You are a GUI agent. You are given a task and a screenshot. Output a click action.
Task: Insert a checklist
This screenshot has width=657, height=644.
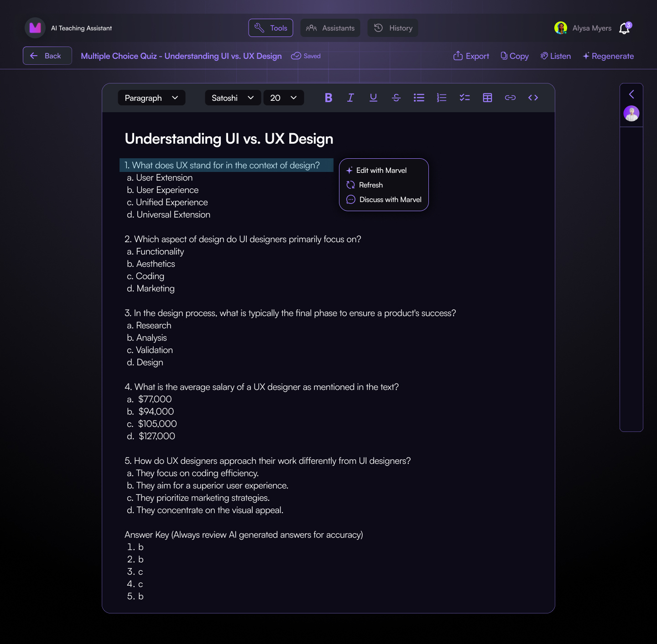pyautogui.click(x=464, y=97)
